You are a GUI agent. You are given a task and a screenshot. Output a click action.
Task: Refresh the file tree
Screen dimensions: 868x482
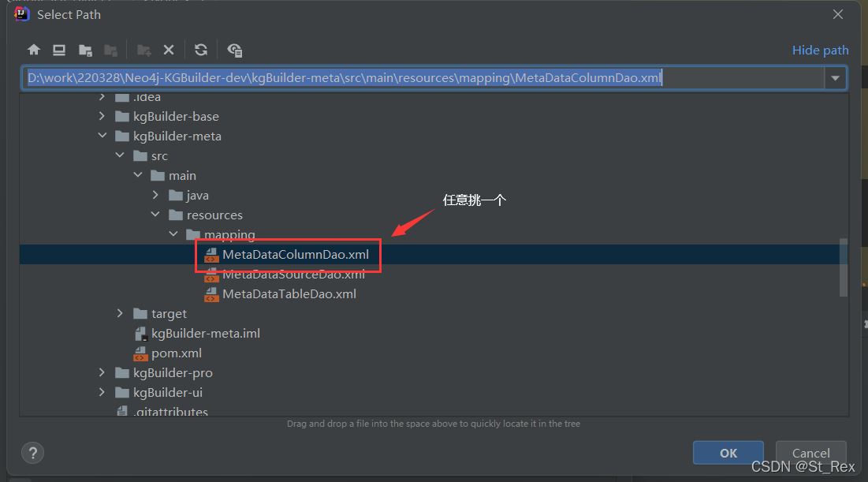201,49
